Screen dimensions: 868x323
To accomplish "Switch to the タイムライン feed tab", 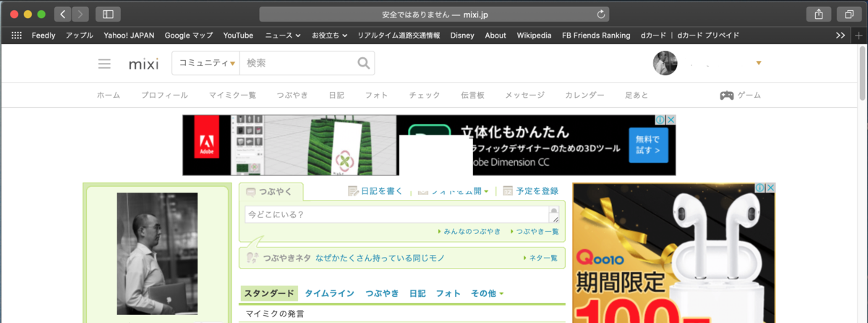I will (329, 293).
